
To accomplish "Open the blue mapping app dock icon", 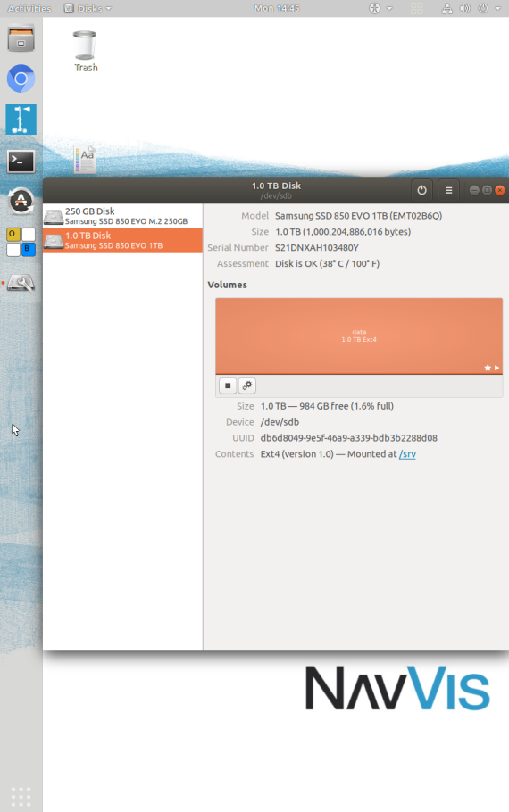I will (21, 120).
